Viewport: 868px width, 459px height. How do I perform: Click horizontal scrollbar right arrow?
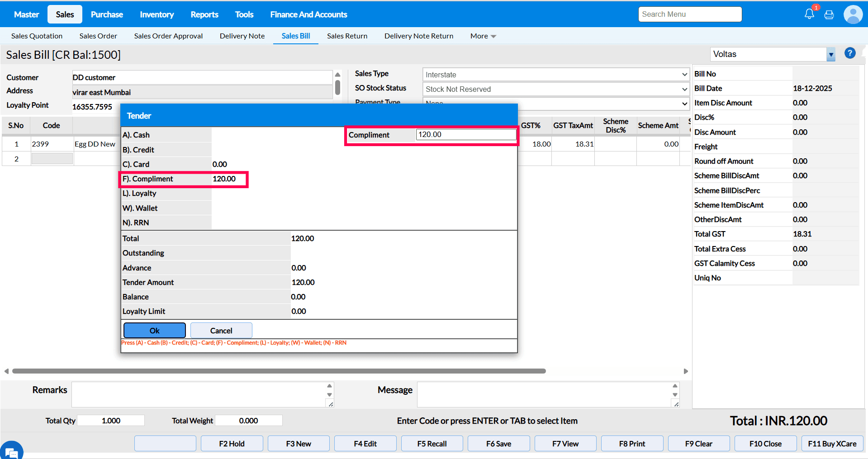tap(686, 371)
